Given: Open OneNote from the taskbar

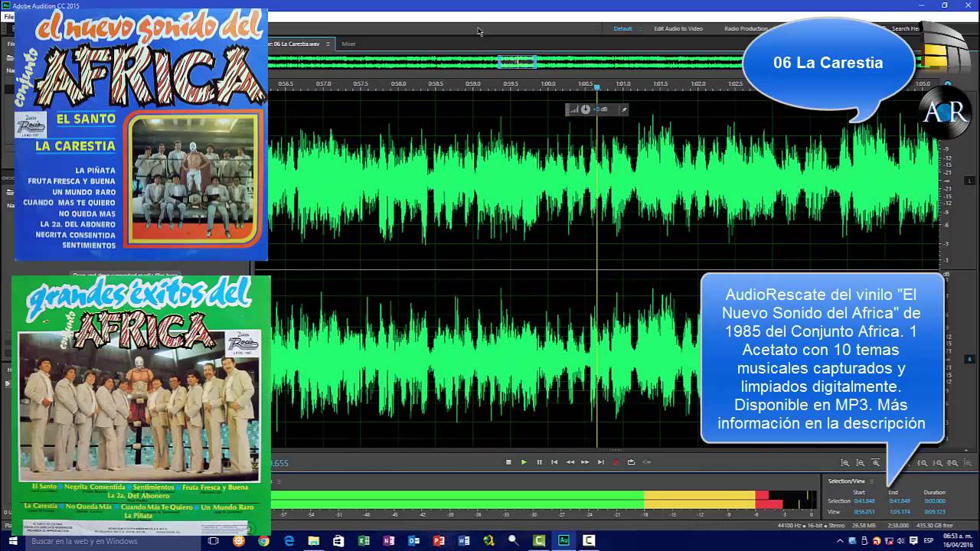Looking at the screenshot, I should 389,541.
